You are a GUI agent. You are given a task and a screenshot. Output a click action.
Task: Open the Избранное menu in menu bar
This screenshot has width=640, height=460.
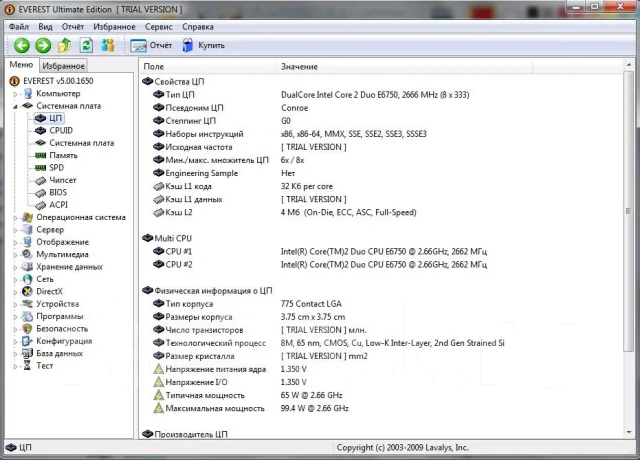point(114,27)
